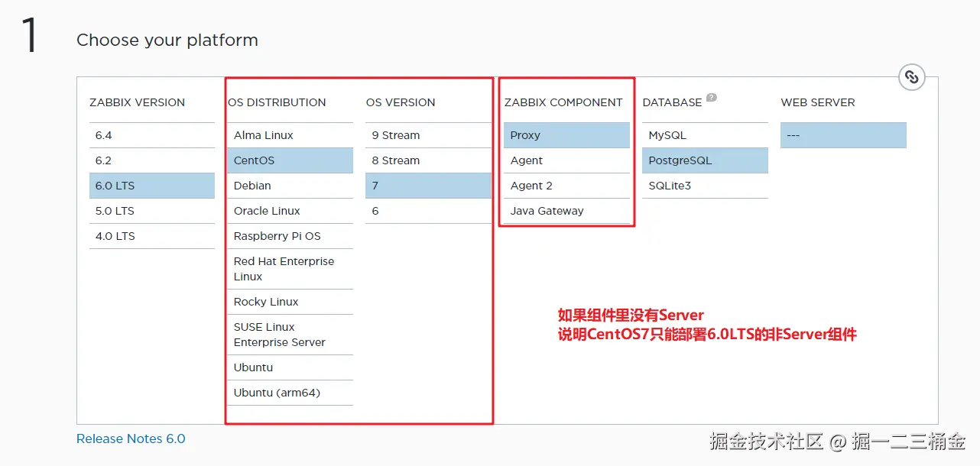The height and width of the screenshot is (466, 980).
Task: Choose Zabbix version 6.0 LTS
Action: coord(152,186)
